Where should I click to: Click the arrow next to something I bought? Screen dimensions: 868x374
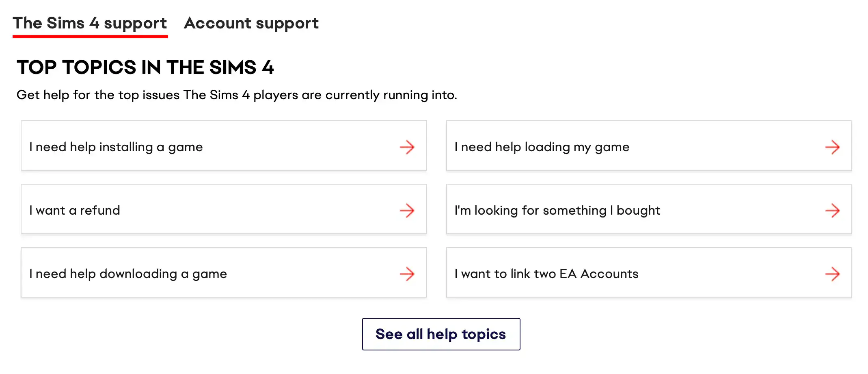pos(832,211)
